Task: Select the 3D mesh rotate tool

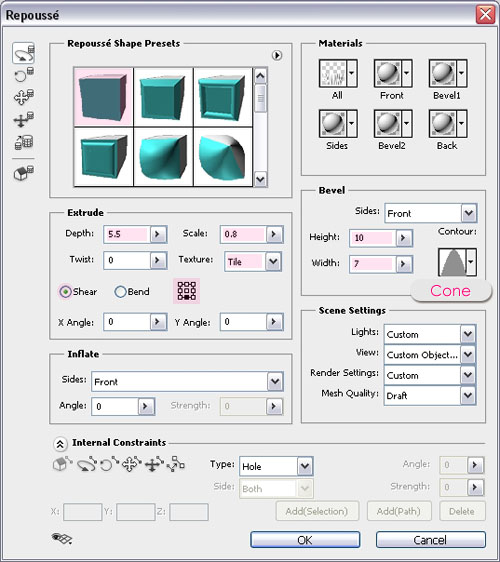Action: [24, 53]
